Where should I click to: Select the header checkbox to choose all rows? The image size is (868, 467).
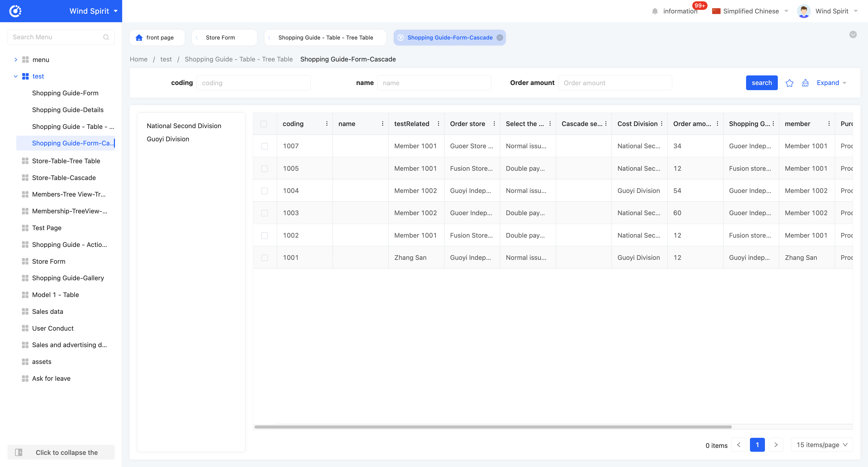[265, 124]
